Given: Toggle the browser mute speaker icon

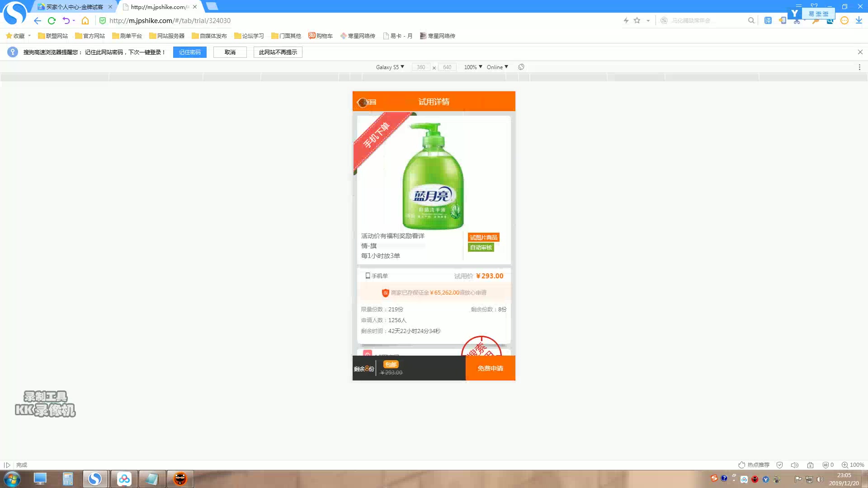Looking at the screenshot, I should [x=794, y=465].
